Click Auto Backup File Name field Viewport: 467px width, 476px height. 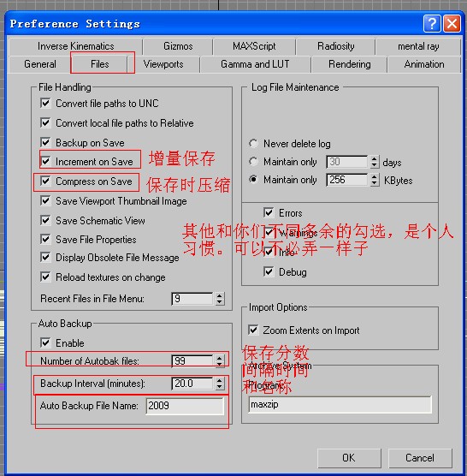tap(185, 406)
